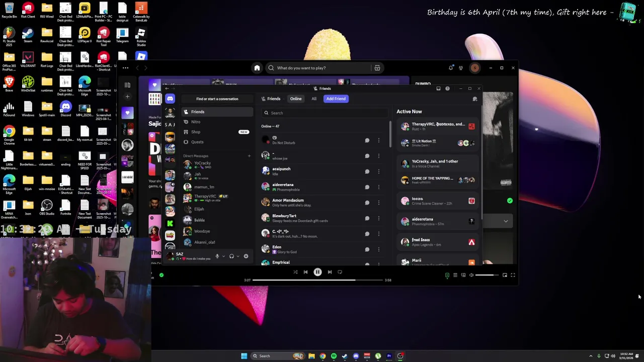The width and height of the screenshot is (644, 362).
Task: Open Spotify three-dots menu
Action: click(125, 68)
